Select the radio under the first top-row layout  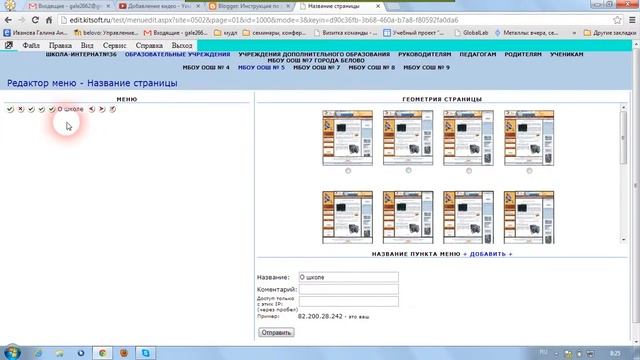pos(348,171)
